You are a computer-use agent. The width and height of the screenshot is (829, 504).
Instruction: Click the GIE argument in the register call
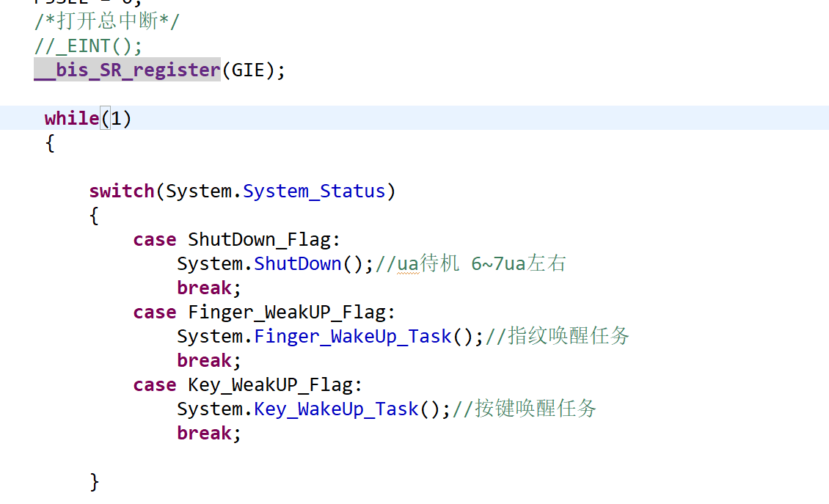coord(248,70)
